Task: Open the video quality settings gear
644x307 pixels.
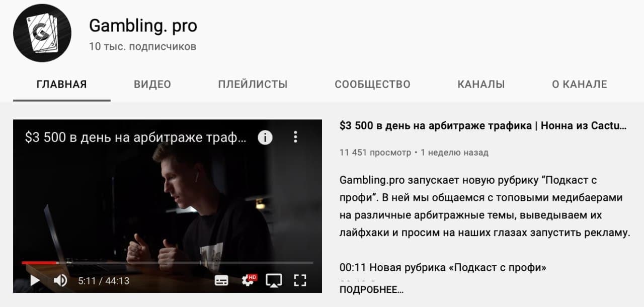Action: click(x=248, y=280)
